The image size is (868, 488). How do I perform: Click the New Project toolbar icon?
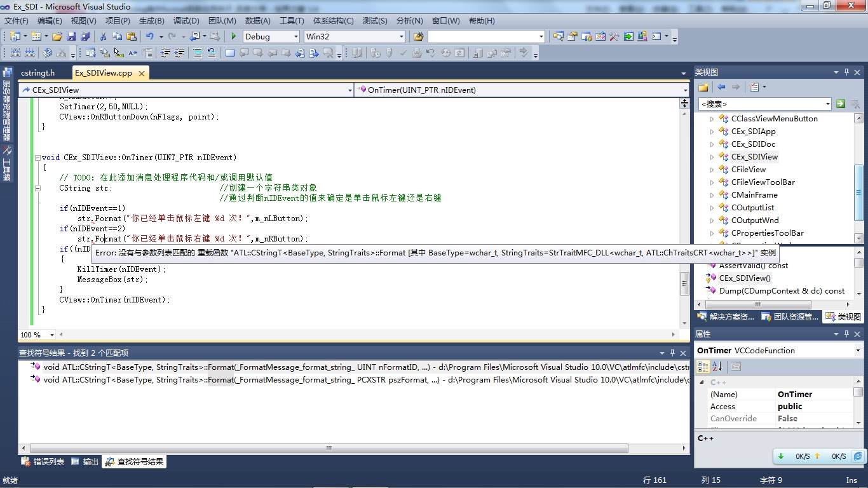14,36
